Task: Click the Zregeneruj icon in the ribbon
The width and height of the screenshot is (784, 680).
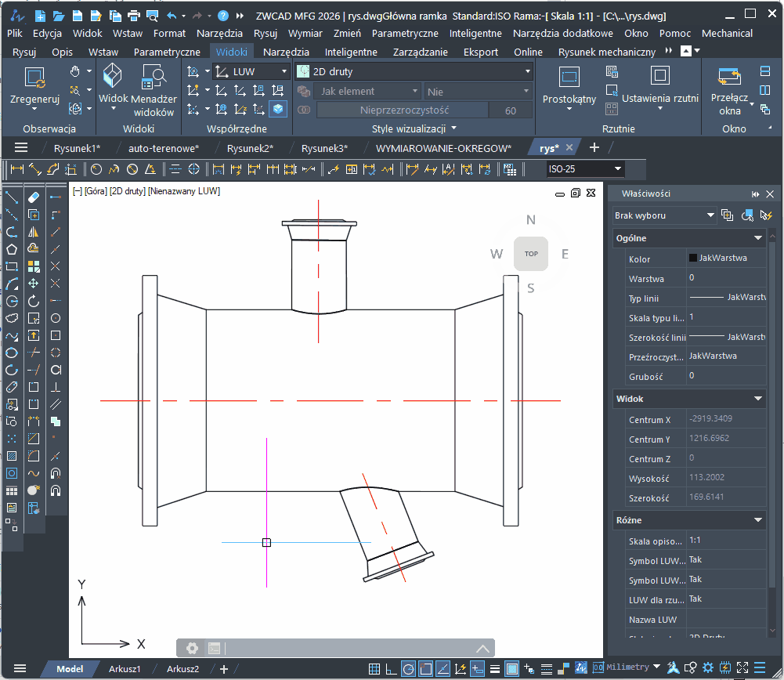Action: pos(34,78)
